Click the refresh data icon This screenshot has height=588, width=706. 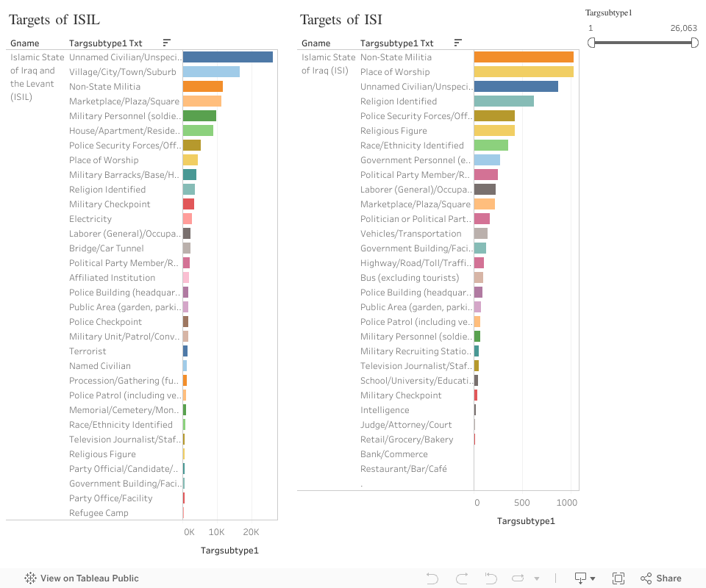point(519,578)
